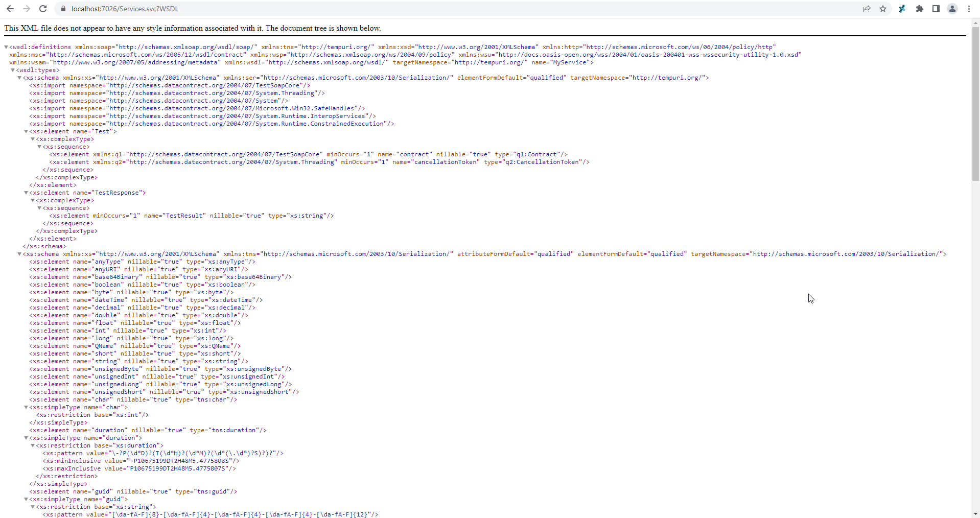Click the element name="base64Binary" line

click(x=160, y=277)
